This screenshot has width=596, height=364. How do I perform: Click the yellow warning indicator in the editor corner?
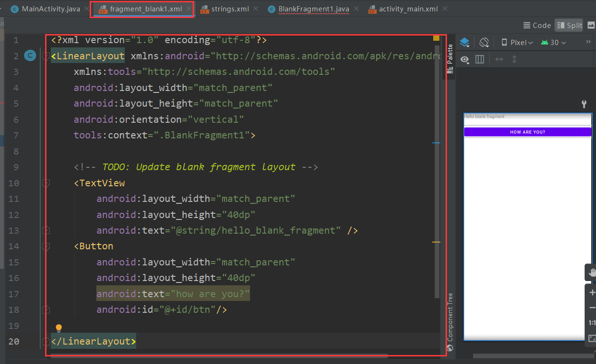point(436,38)
